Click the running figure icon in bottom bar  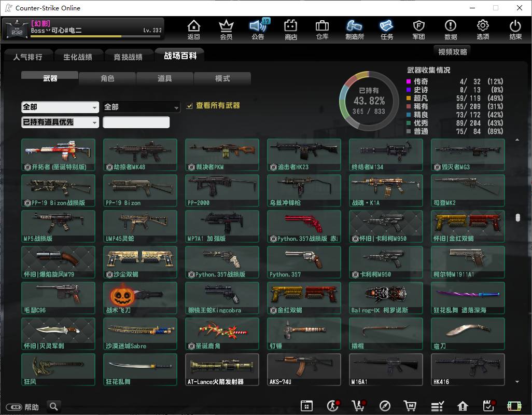[x=333, y=406]
